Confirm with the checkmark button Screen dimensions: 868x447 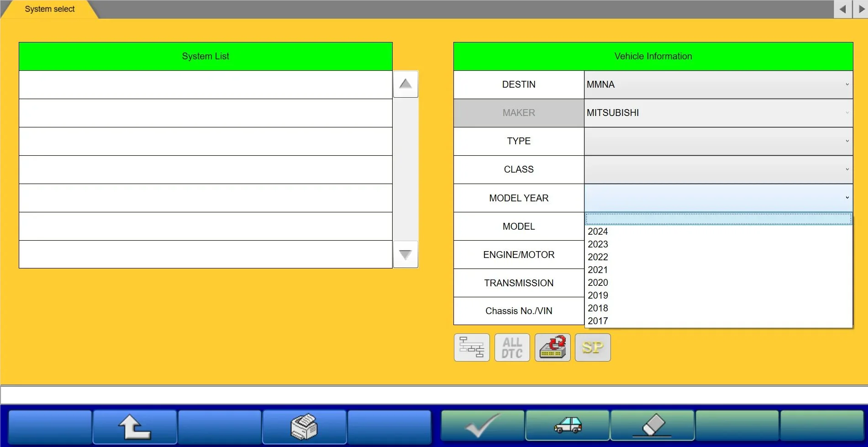pyautogui.click(x=483, y=425)
